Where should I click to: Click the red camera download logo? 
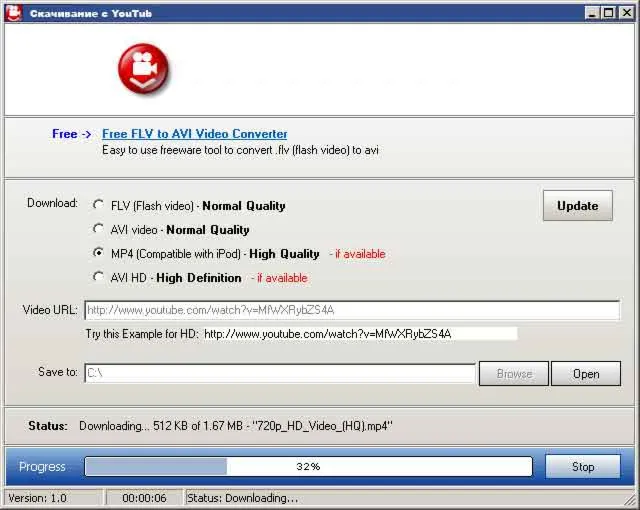pos(143,69)
